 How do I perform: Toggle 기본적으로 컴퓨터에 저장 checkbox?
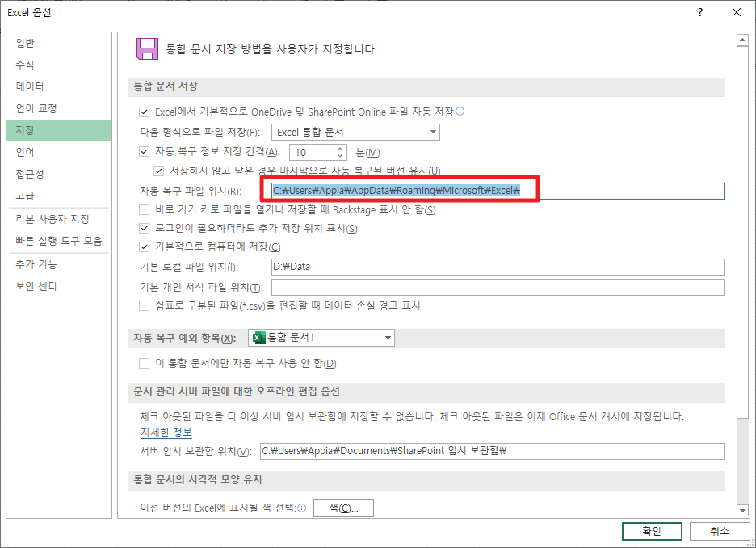pos(144,247)
